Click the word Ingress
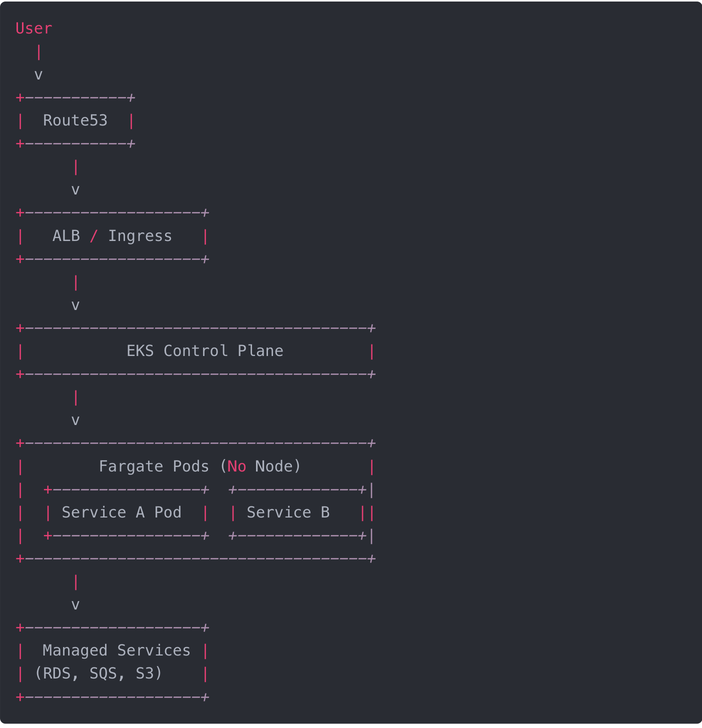702x728 pixels. click(x=140, y=236)
